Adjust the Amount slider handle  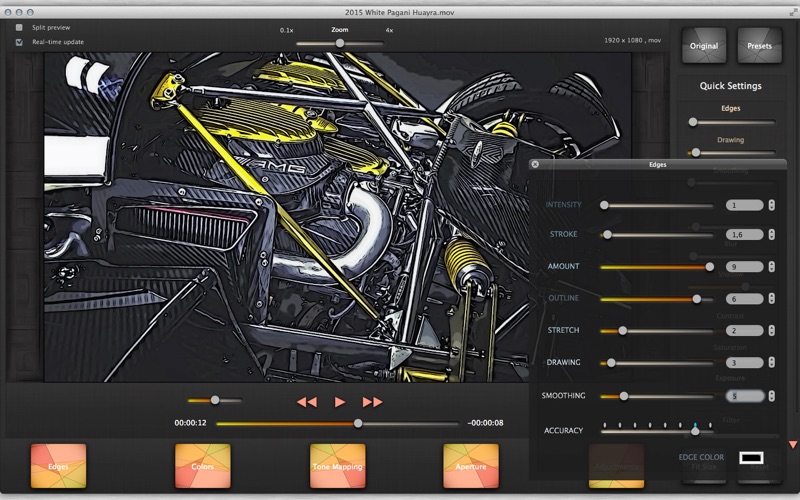tap(710, 267)
